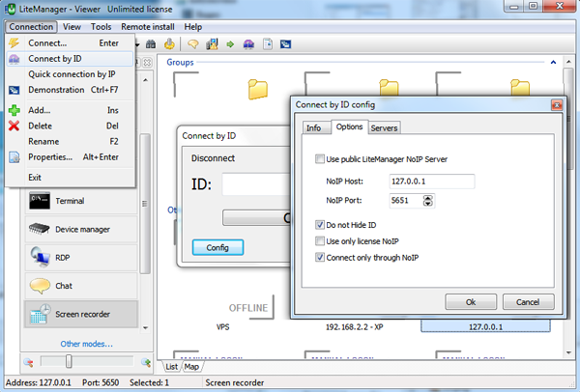Click yellow joystick icon in toolbar

point(170,44)
